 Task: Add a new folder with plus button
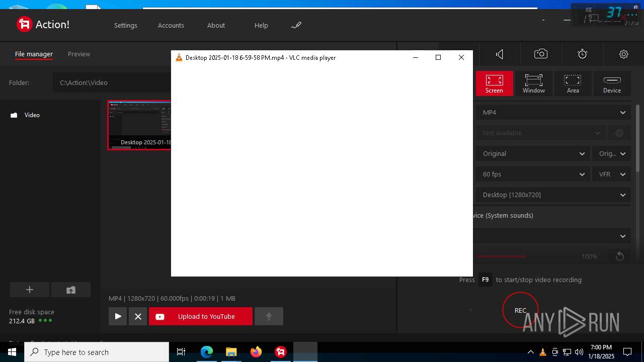30,290
